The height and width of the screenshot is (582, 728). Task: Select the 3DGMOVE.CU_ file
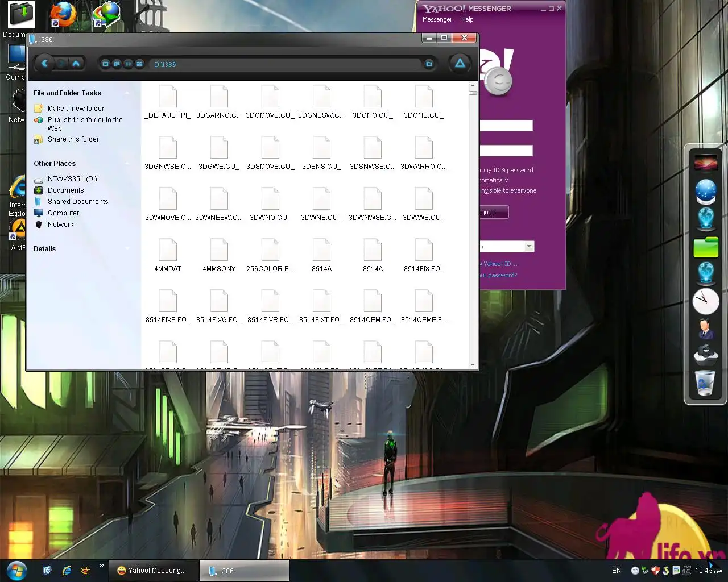[270, 102]
